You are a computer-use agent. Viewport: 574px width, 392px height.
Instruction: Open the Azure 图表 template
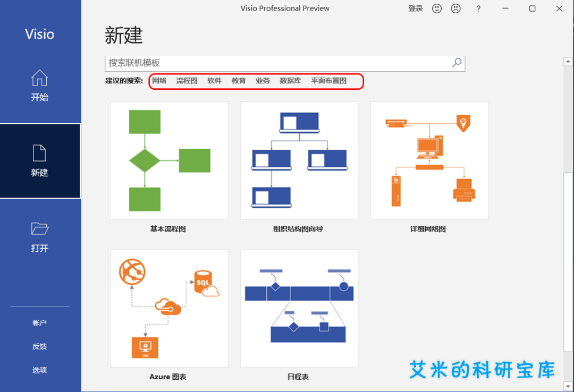[168, 308]
